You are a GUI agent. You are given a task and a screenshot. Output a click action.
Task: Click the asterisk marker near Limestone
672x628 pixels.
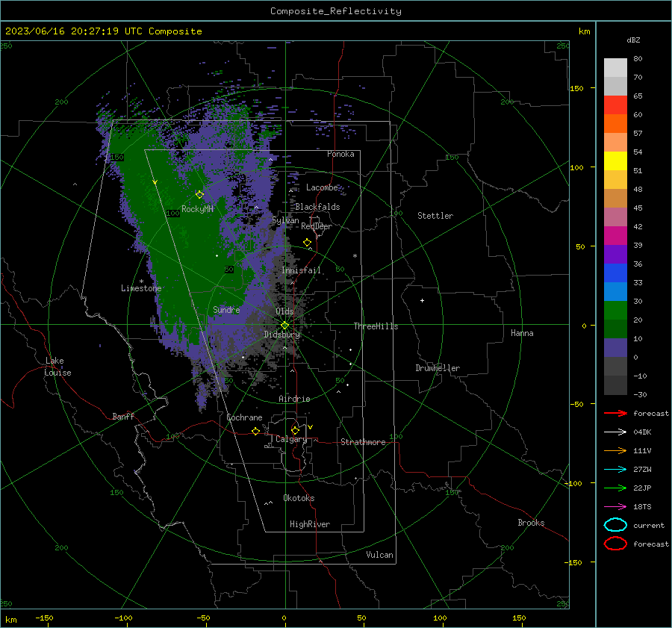[141, 282]
